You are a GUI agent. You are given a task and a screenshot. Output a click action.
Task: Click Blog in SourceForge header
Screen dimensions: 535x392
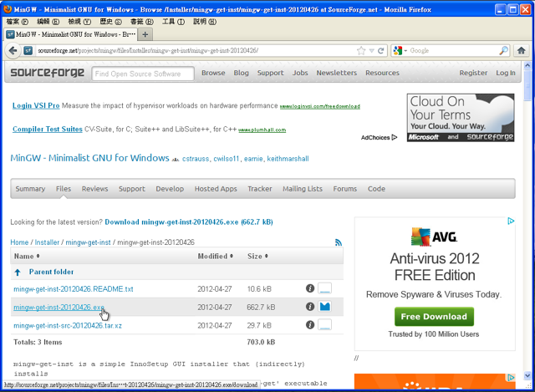pyautogui.click(x=242, y=73)
